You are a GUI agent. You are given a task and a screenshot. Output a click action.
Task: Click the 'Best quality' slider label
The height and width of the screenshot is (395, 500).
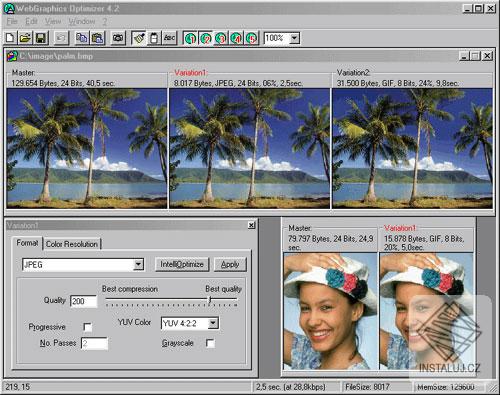point(223,289)
